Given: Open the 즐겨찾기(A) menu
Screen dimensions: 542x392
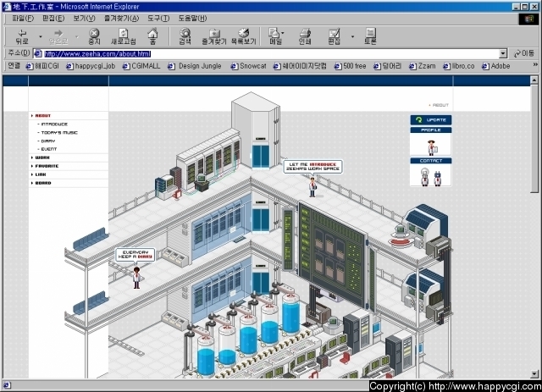Looking at the screenshot, I should [121, 19].
